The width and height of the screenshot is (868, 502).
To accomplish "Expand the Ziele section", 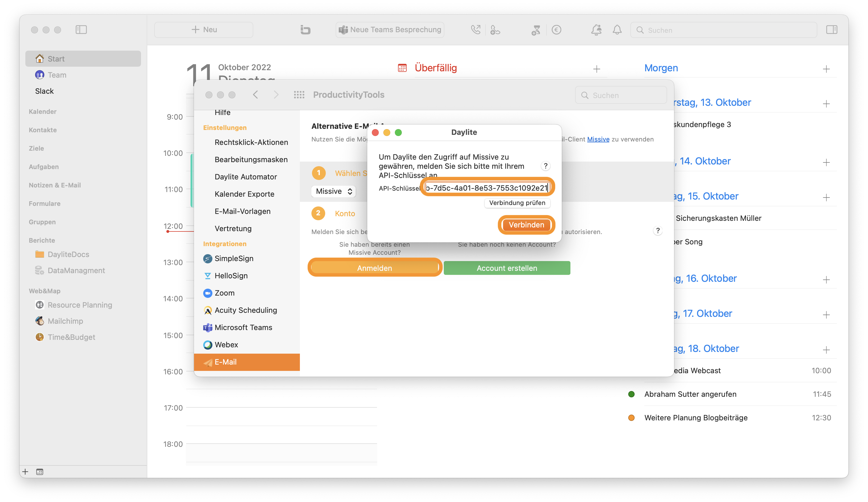I will click(x=36, y=148).
